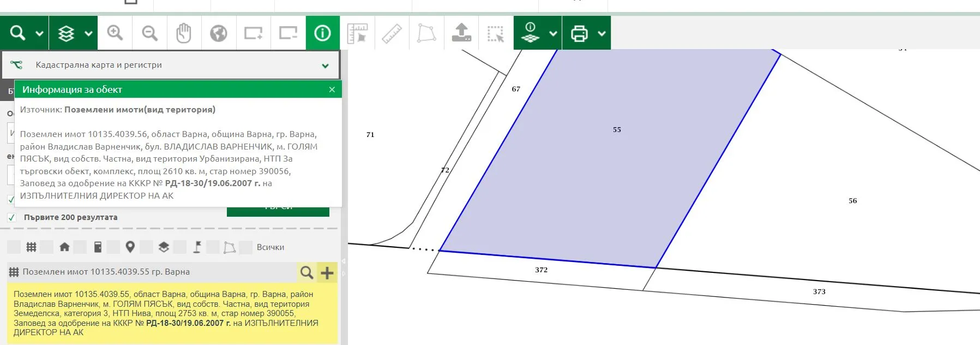The width and height of the screenshot is (980, 345).
Task: Check the box next to 'Всички'
Action: [x=246, y=247]
